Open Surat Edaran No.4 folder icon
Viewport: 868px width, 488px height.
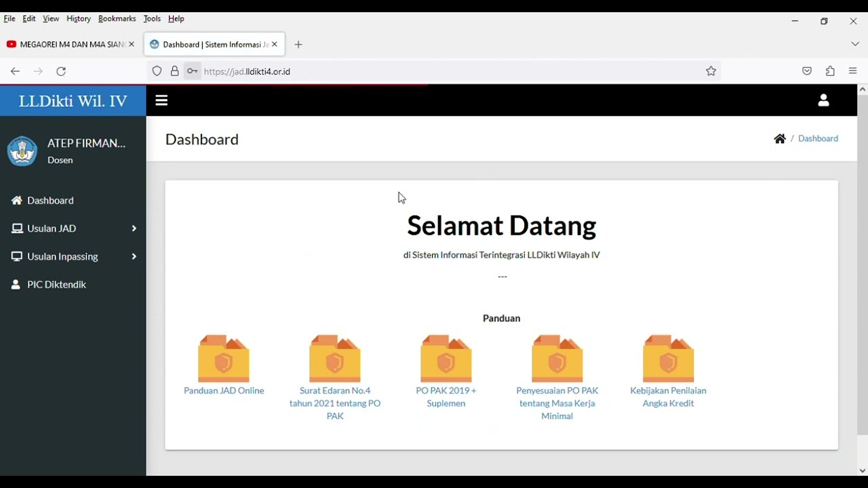tap(335, 359)
